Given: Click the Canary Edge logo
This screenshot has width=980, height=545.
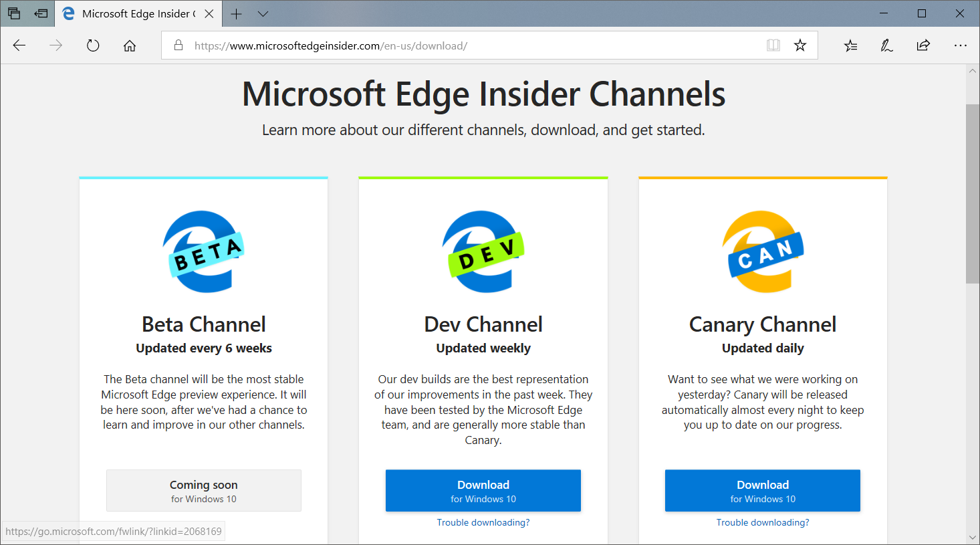Looking at the screenshot, I should pyautogui.click(x=763, y=251).
